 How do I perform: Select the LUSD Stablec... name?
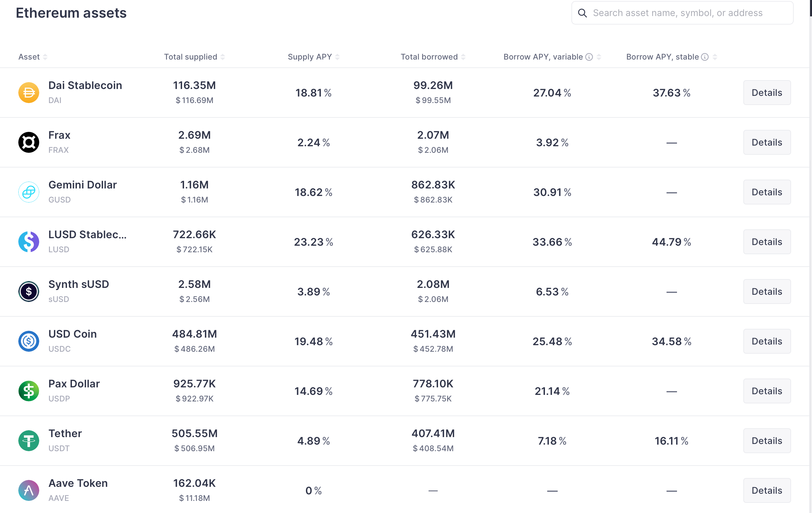tap(88, 235)
